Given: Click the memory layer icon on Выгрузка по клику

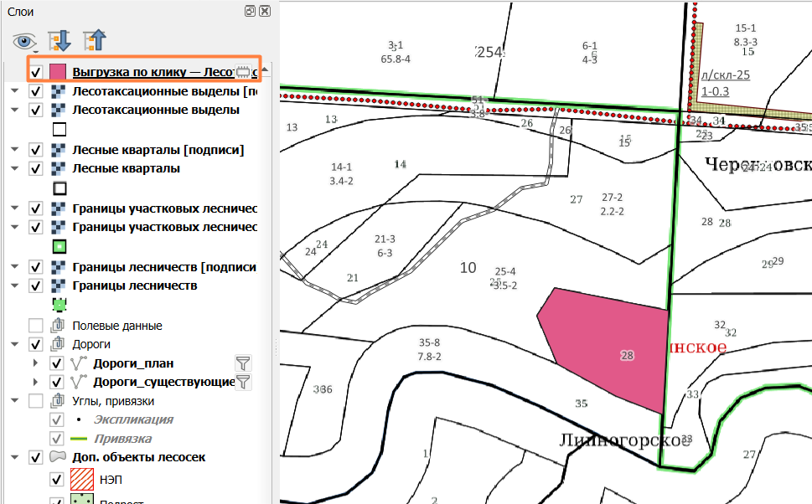Looking at the screenshot, I should pyautogui.click(x=243, y=71).
